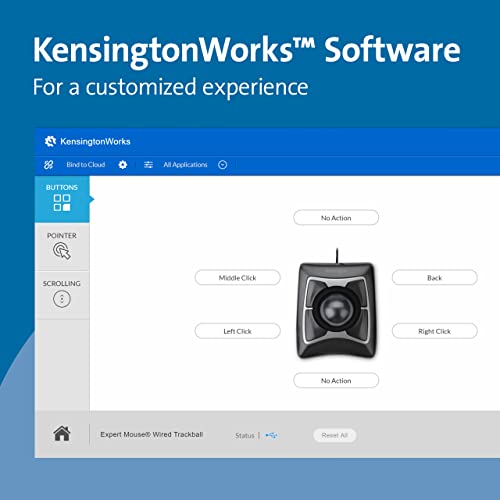The height and width of the screenshot is (500, 500).
Task: Open the top No Action assignment
Action: pos(336,218)
